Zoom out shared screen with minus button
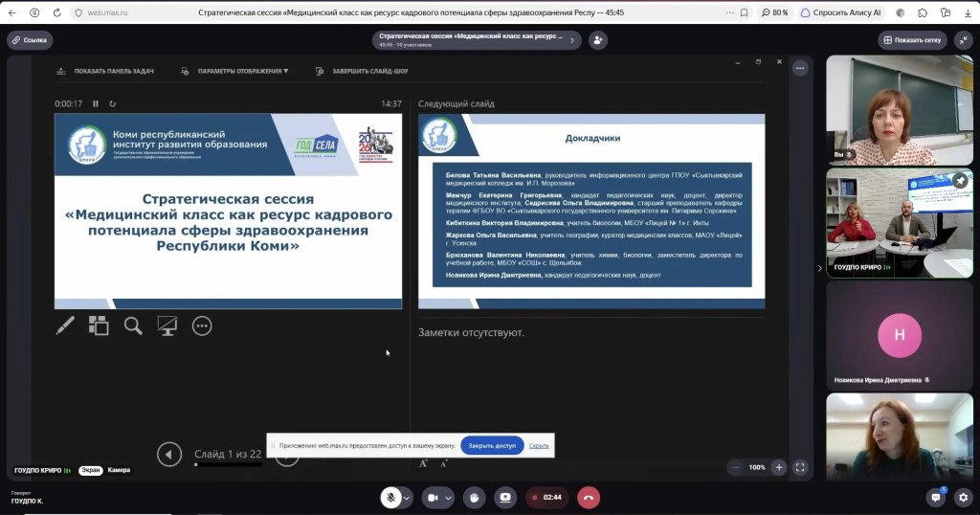The height and width of the screenshot is (515, 980). click(735, 467)
